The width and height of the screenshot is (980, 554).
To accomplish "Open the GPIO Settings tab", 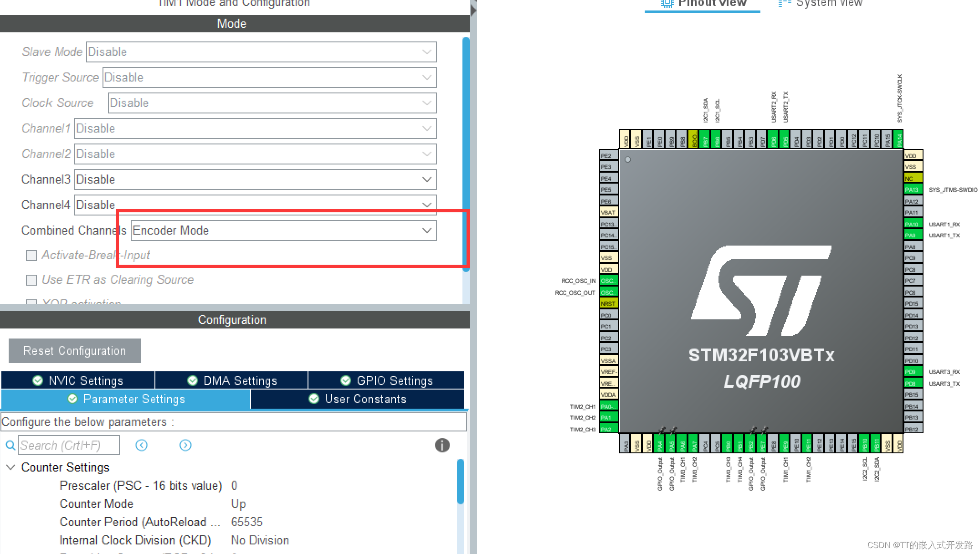I will [x=386, y=380].
